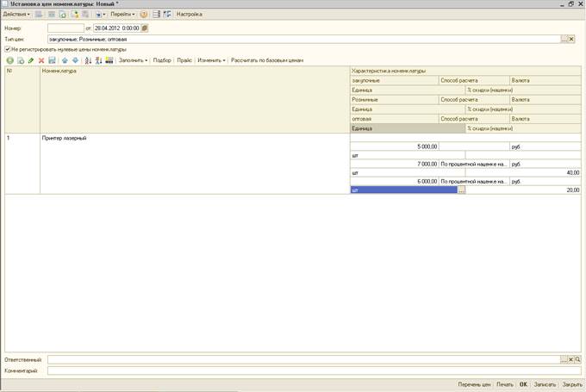Open the help question mark icon
Viewport: 586px width, 392px height.
pyautogui.click(x=143, y=15)
